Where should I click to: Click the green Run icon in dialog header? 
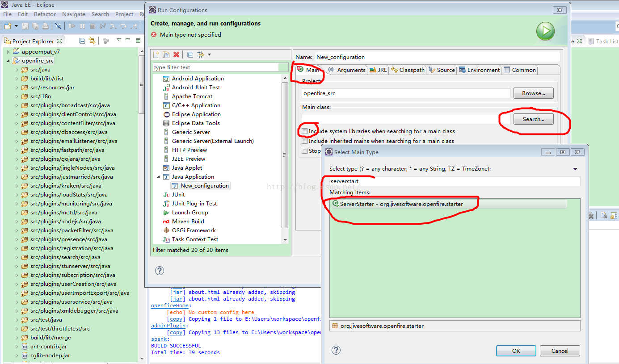[x=545, y=31]
